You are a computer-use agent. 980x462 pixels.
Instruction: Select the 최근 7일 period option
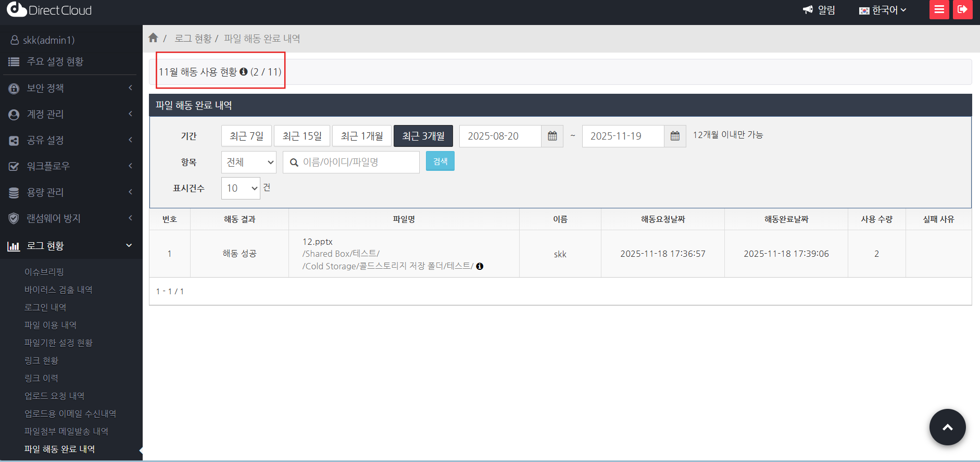246,136
